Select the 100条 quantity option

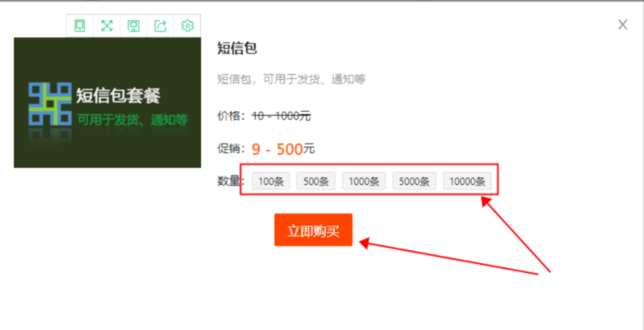coord(269,182)
